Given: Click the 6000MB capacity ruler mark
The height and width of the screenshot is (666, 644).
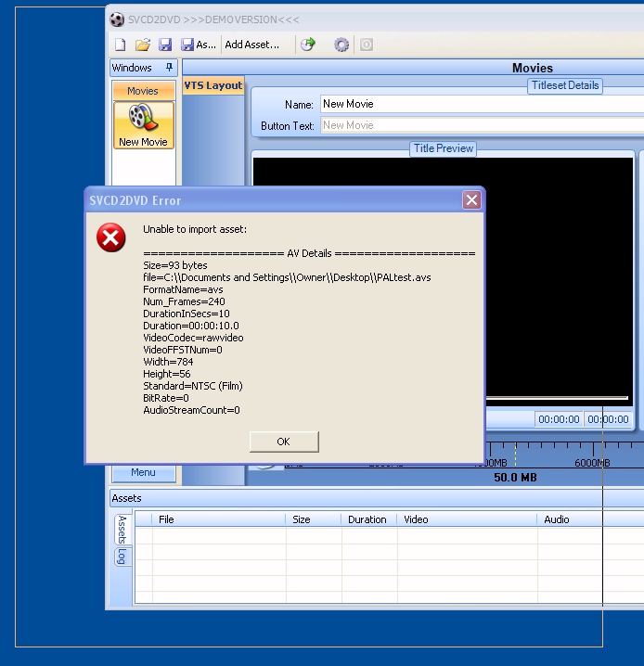Looking at the screenshot, I should (x=592, y=463).
